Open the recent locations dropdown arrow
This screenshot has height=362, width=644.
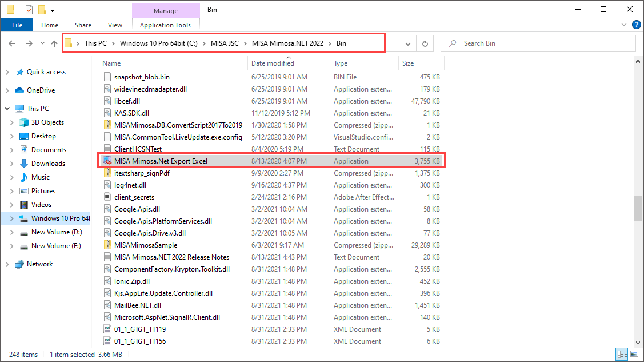(42, 43)
